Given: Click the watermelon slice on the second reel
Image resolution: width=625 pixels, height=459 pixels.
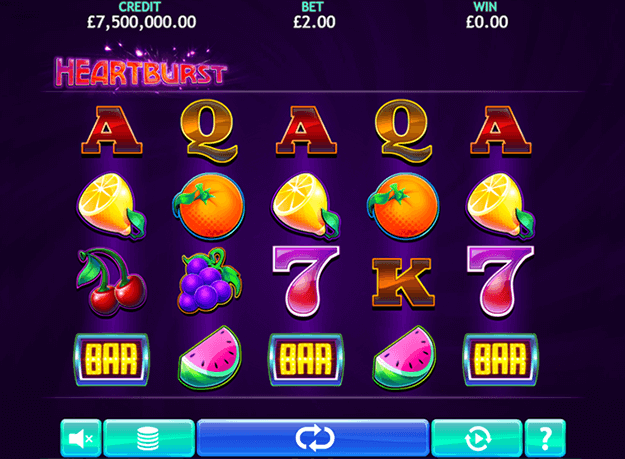Looking at the screenshot, I should click(210, 357).
